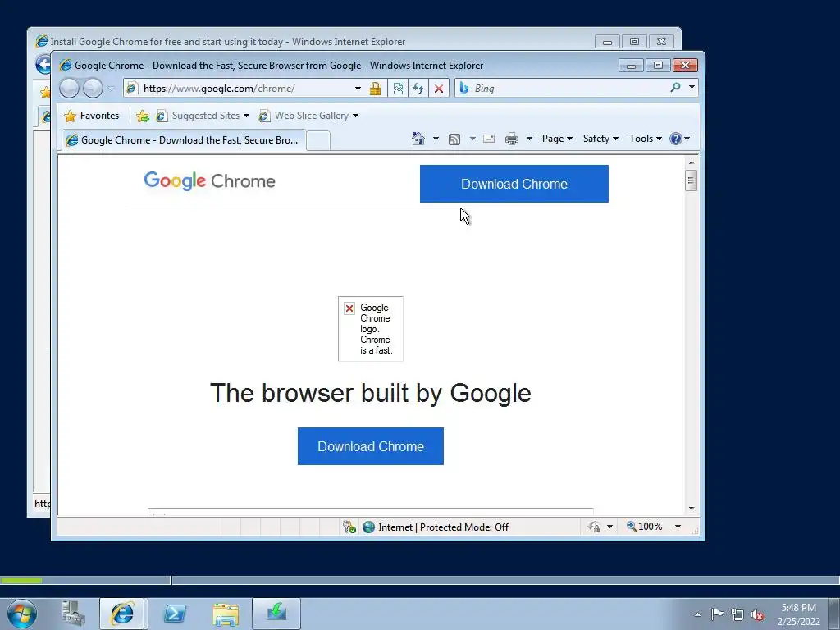Click the security lock icon
This screenshot has width=840, height=630.
point(375,89)
